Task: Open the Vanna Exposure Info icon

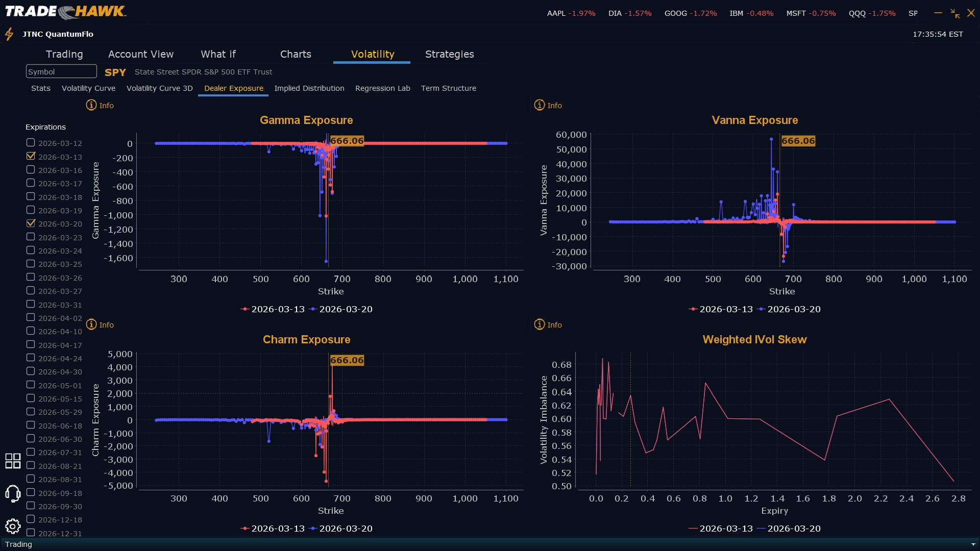Action: 540,105
